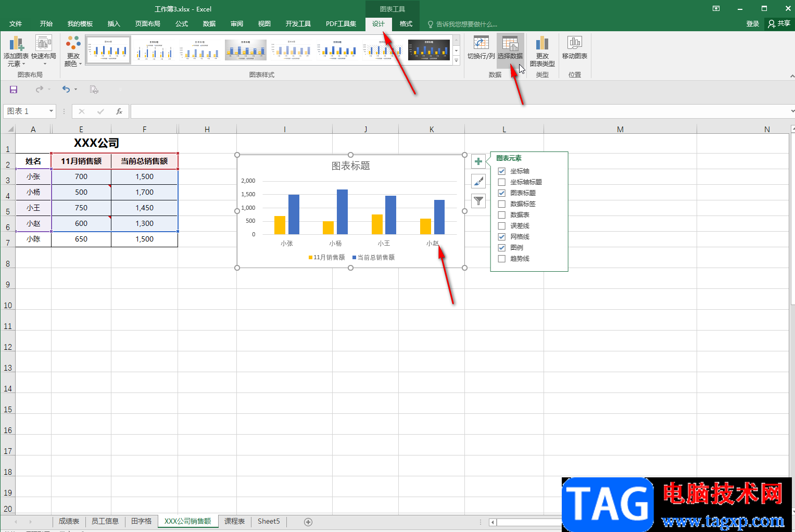Enable the Data Table (数据表) checkbox
Image resolution: width=795 pixels, height=532 pixels.
pyautogui.click(x=502, y=215)
